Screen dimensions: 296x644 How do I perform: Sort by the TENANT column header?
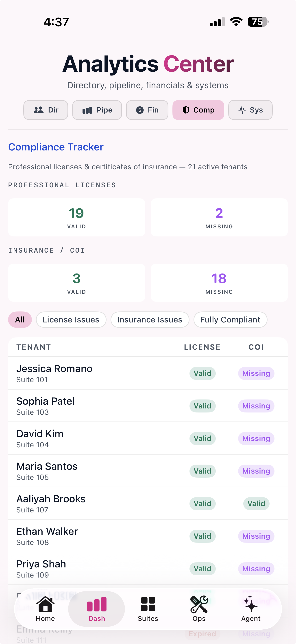34,347
